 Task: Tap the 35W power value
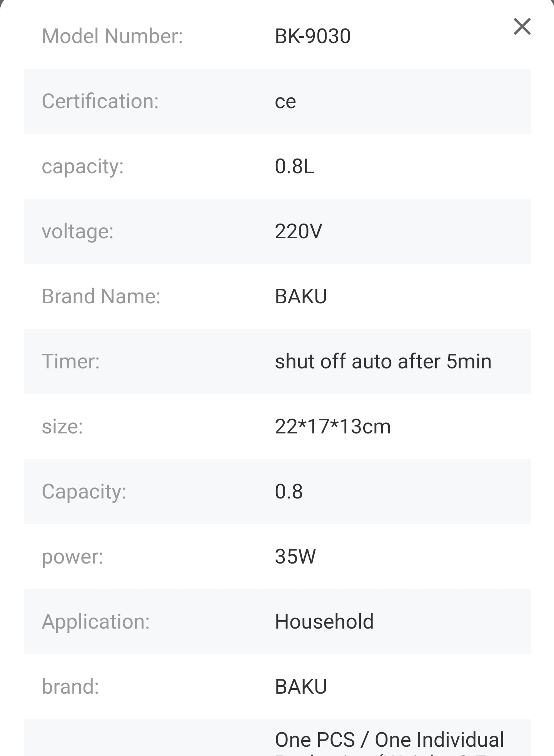tap(295, 557)
